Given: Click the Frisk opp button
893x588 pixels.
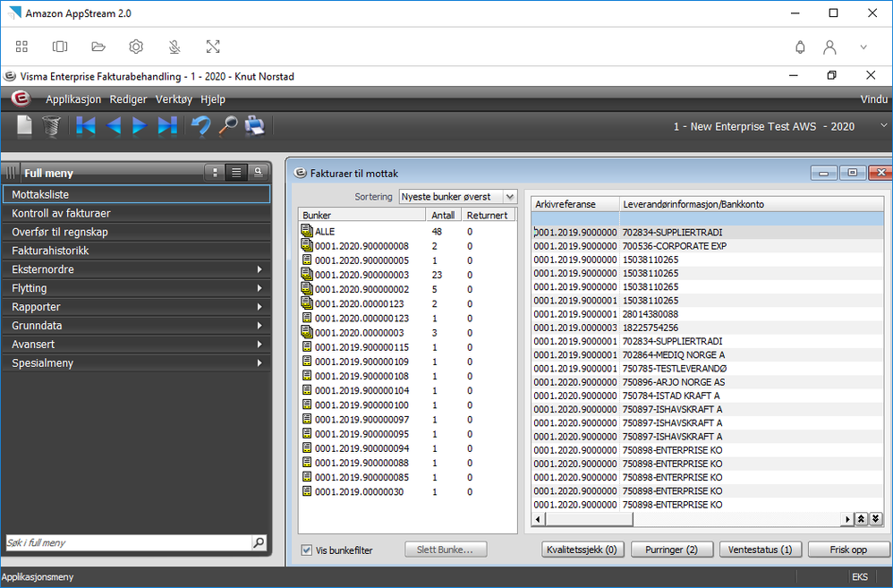Looking at the screenshot, I should [x=848, y=550].
